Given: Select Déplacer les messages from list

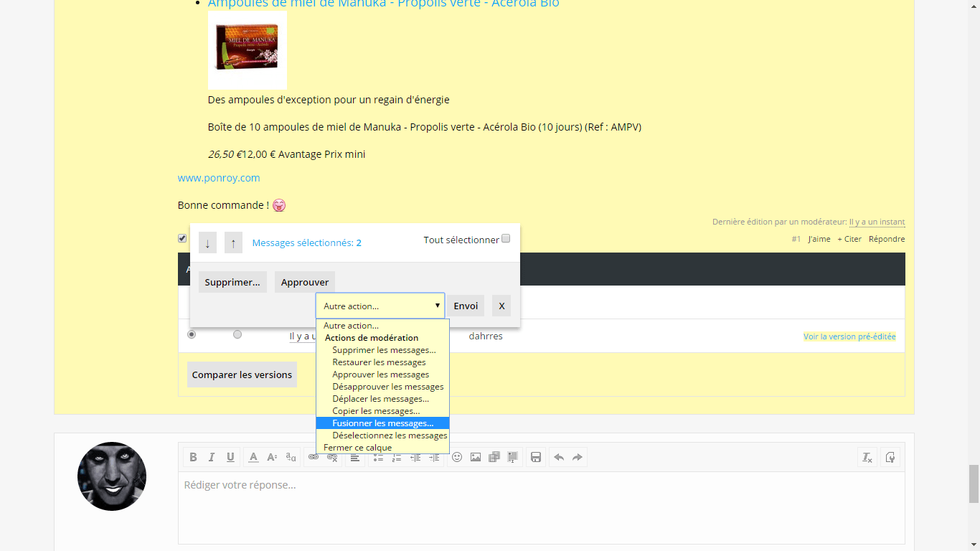Looking at the screenshot, I should click(x=380, y=399).
